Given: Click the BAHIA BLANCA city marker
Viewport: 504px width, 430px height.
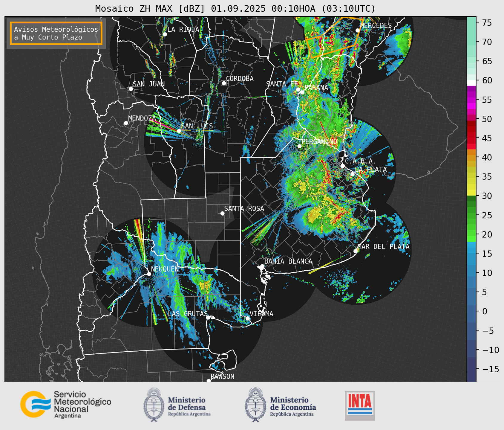Looking at the screenshot, I should pos(262,266).
